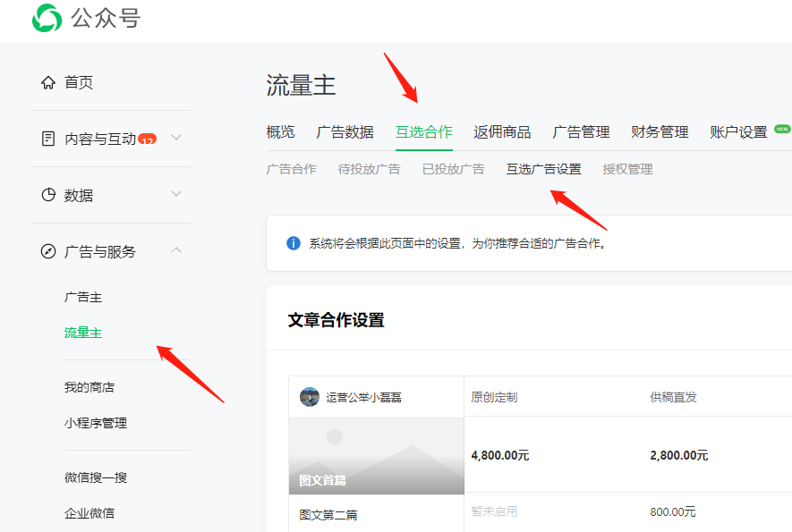Switch to the 广告数据 tab

coord(345,132)
